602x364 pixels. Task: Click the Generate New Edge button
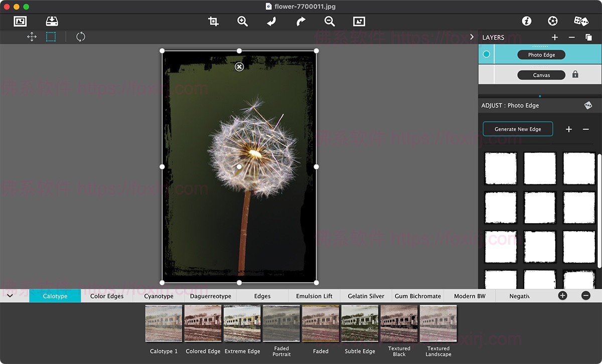point(517,129)
